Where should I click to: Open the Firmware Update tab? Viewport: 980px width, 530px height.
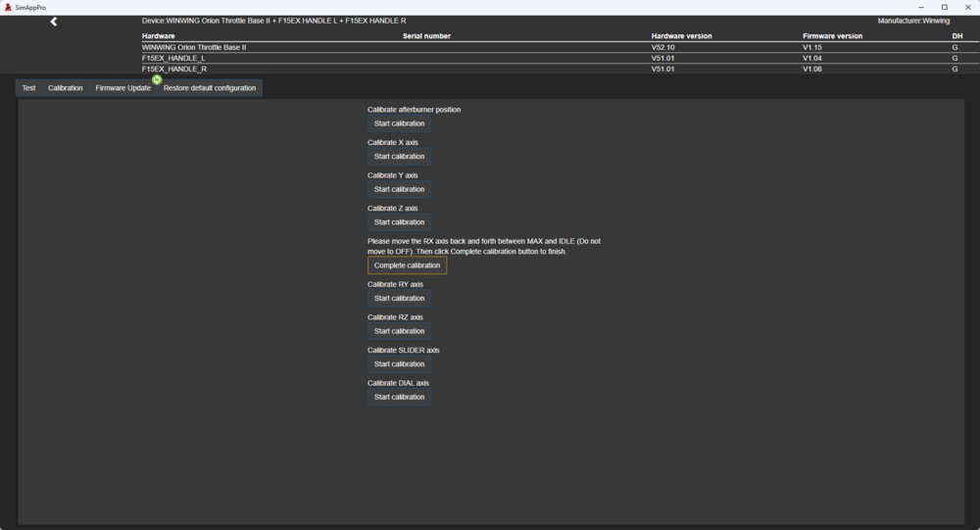click(x=122, y=88)
